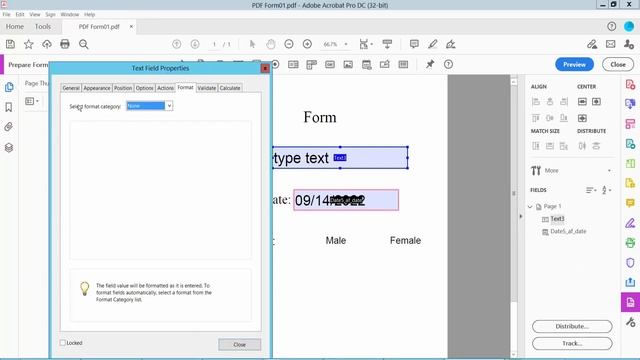Click the star bookmark icon in toolbar

(x=29, y=44)
